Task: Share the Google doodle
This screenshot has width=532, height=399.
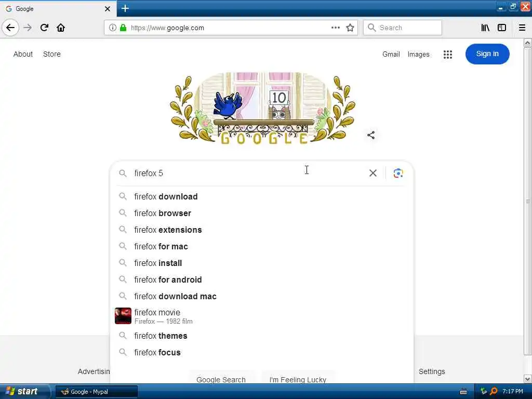Action: [371, 135]
